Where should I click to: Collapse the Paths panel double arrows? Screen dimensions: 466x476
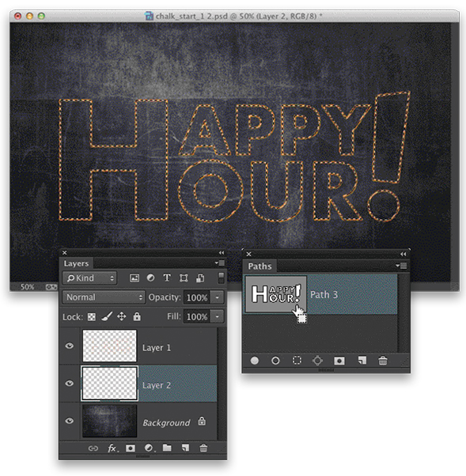click(403, 254)
